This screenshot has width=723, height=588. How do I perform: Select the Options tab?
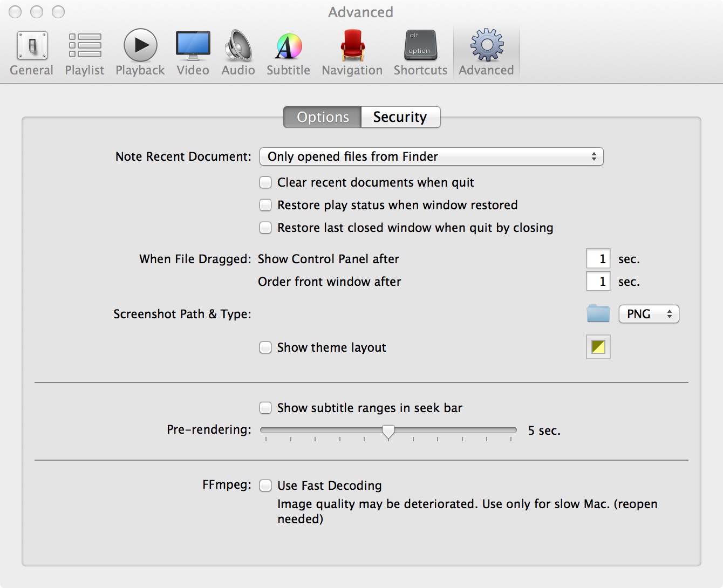point(323,117)
